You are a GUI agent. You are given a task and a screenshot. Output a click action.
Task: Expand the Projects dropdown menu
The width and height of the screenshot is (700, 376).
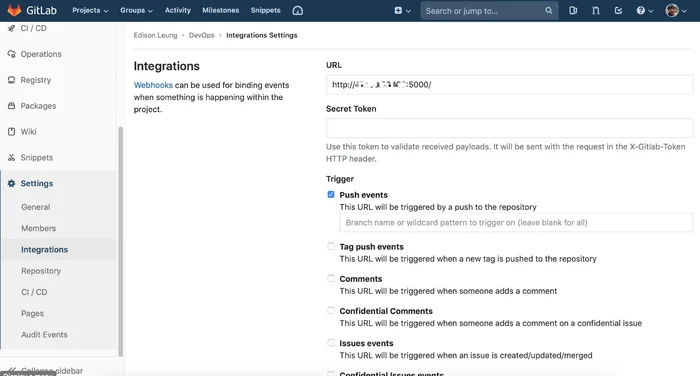(90, 10)
